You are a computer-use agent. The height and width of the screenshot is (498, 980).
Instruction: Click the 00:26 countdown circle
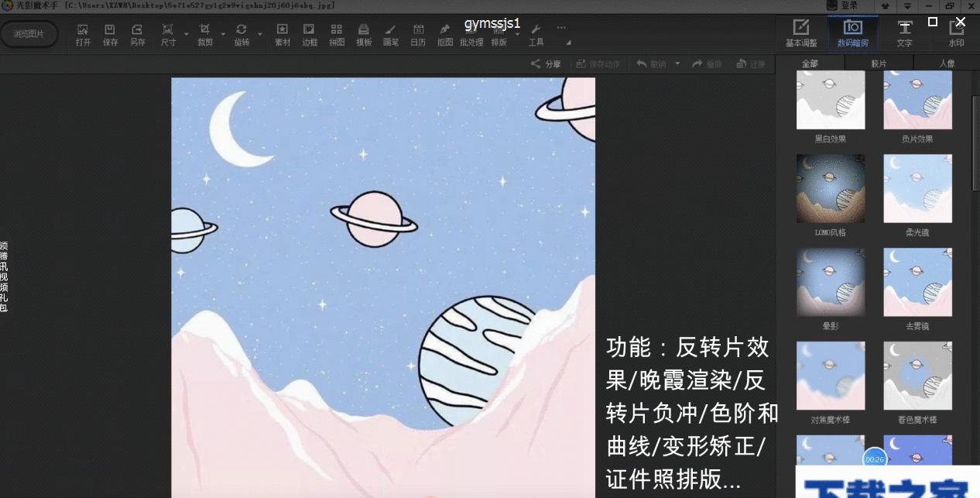(873, 459)
